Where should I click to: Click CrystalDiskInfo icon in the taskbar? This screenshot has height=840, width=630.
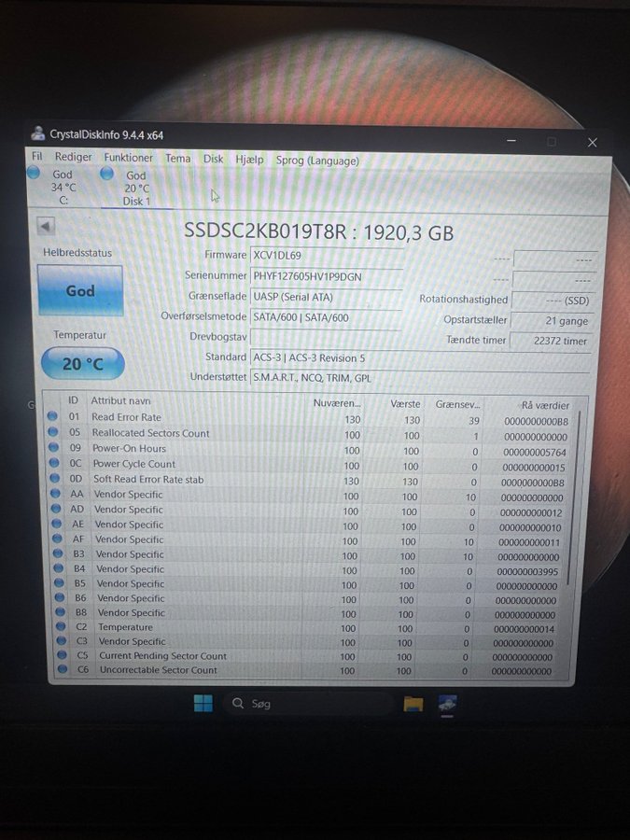[x=448, y=705]
